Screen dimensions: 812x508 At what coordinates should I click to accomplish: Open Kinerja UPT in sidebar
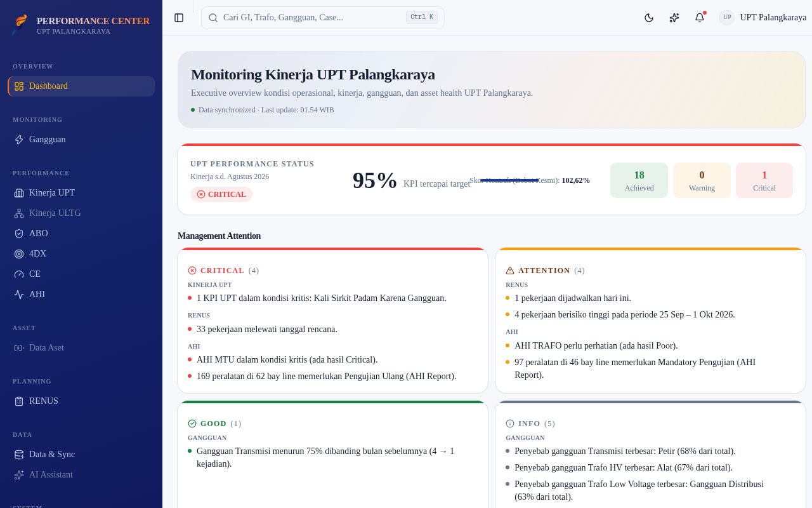tap(81, 193)
